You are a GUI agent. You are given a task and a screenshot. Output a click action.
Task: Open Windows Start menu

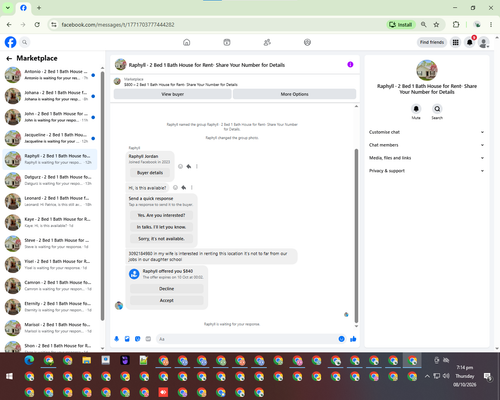coord(9,376)
